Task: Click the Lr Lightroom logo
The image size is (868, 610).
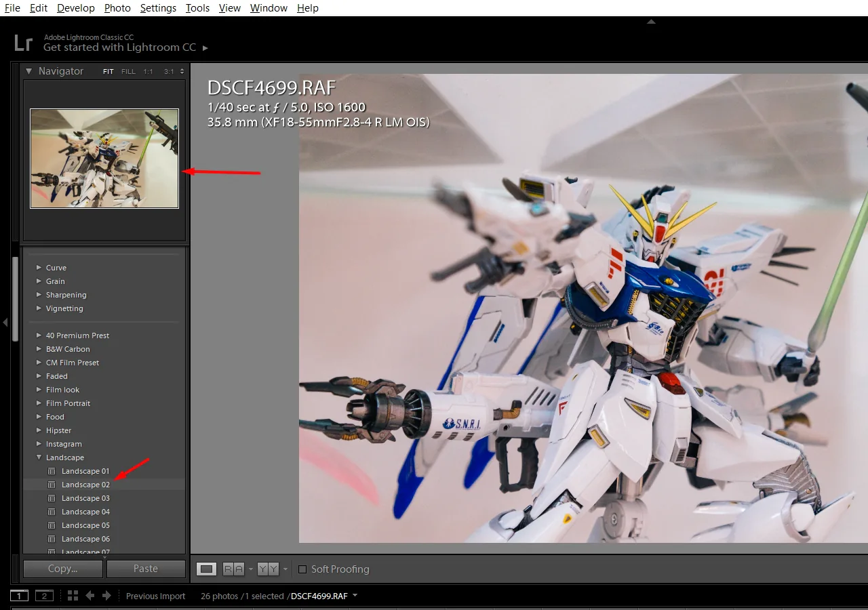Action: (23, 43)
